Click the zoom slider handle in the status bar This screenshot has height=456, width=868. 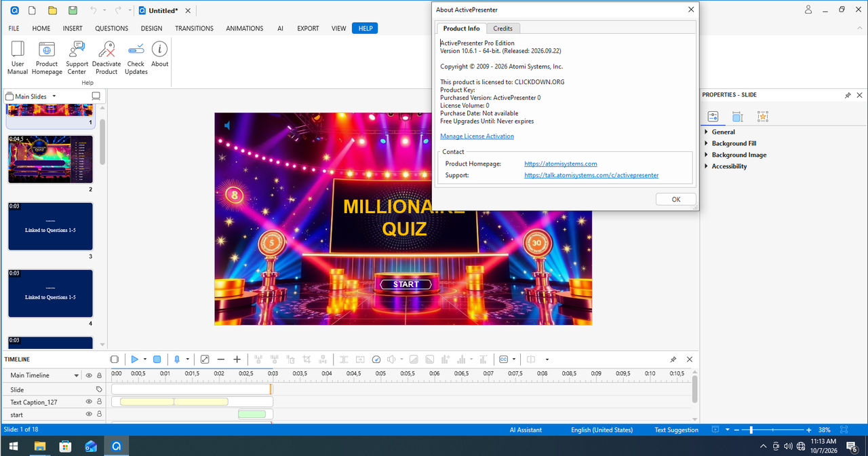(751, 430)
